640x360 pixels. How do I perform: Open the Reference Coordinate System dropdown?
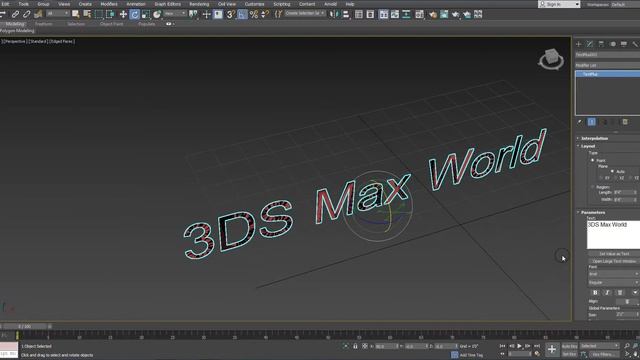[175, 14]
